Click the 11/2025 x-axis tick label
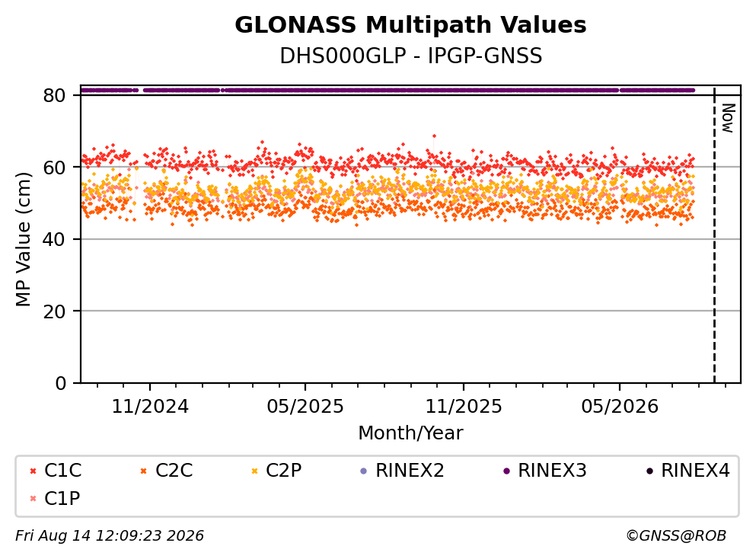Screen dimensions: 756x559 tap(464, 407)
